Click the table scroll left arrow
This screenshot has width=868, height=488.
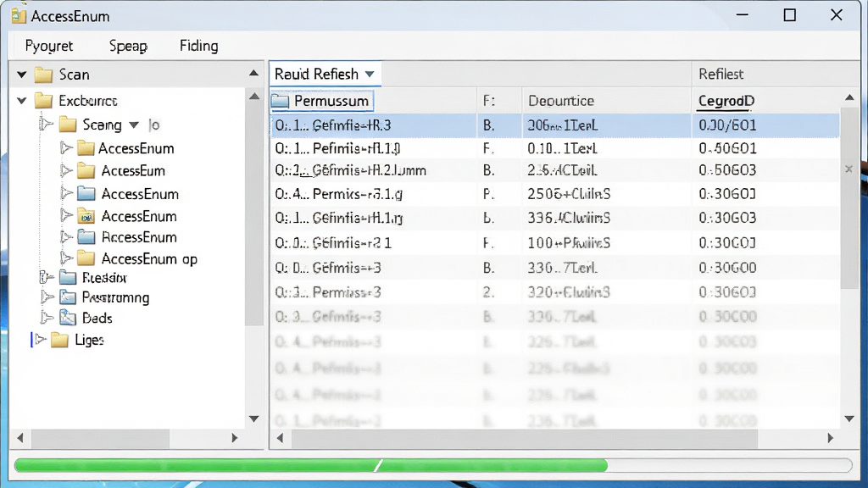[280, 438]
